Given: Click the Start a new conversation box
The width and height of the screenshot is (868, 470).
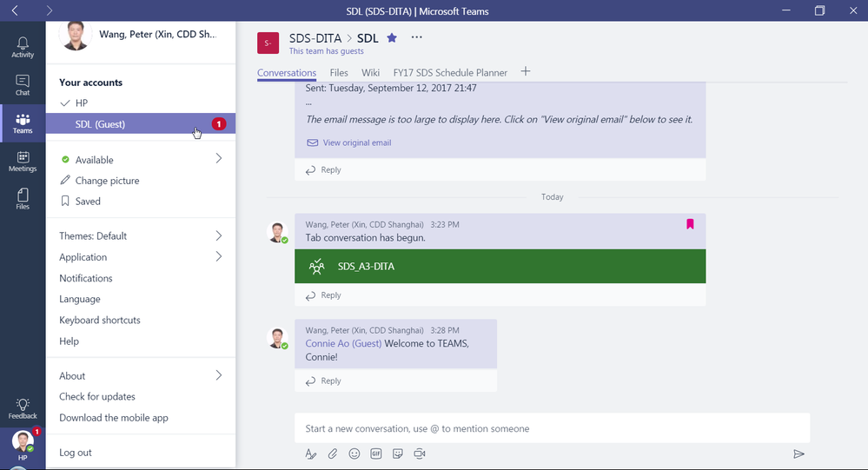Looking at the screenshot, I should click(x=552, y=428).
